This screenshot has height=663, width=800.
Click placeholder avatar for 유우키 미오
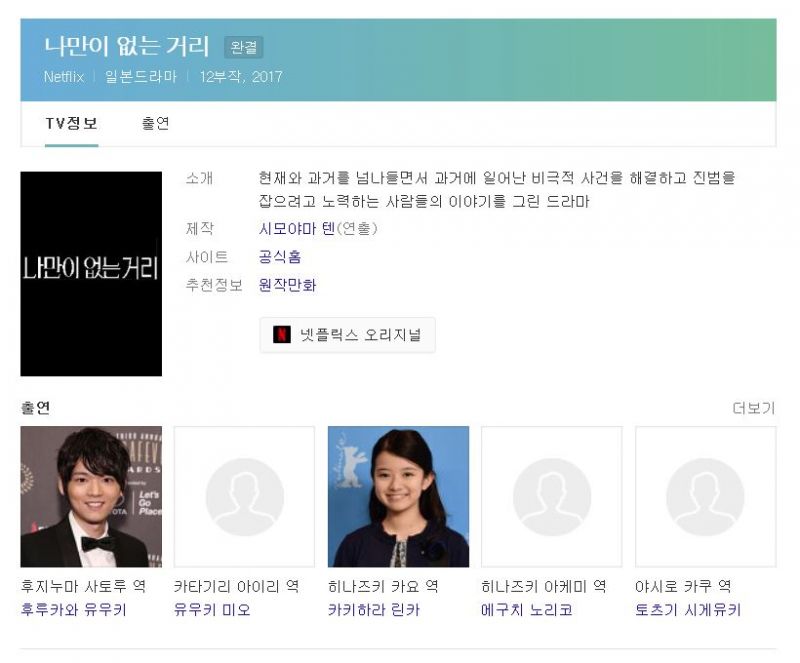244,497
